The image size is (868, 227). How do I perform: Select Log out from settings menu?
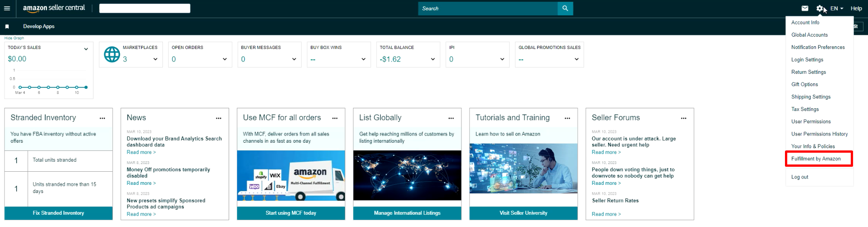799,177
